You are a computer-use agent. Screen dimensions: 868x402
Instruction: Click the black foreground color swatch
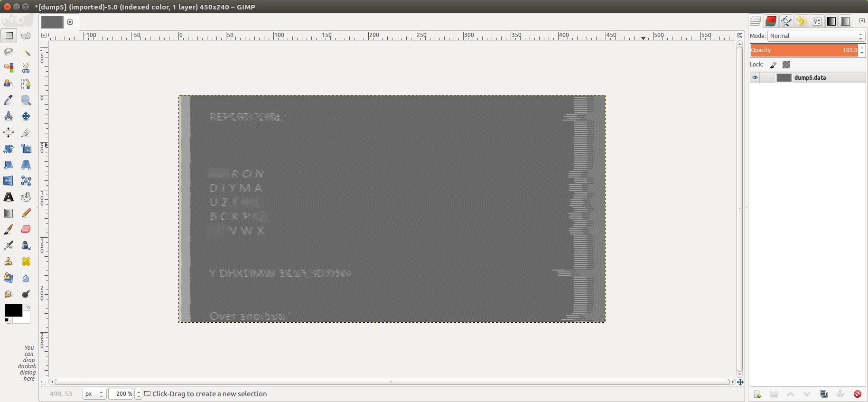(x=13, y=310)
